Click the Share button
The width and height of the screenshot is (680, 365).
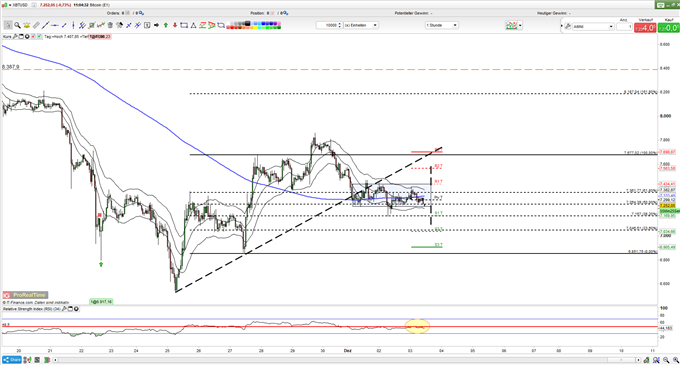tap(12, 360)
